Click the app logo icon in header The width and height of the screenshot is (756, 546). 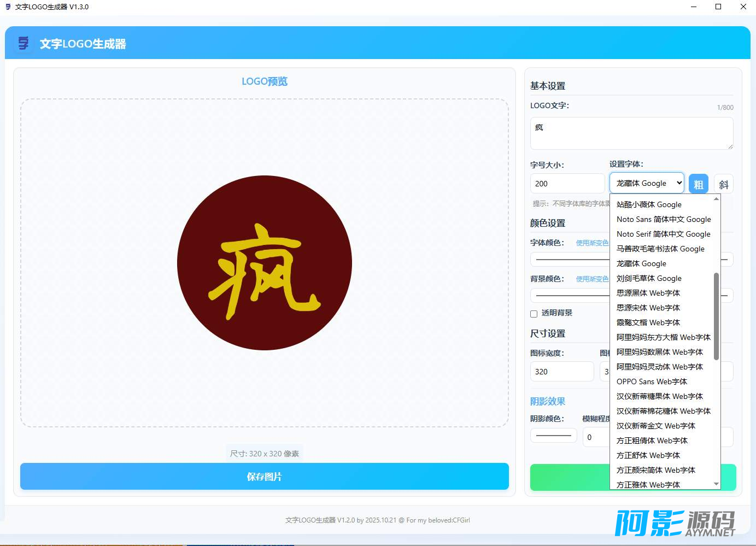click(24, 43)
